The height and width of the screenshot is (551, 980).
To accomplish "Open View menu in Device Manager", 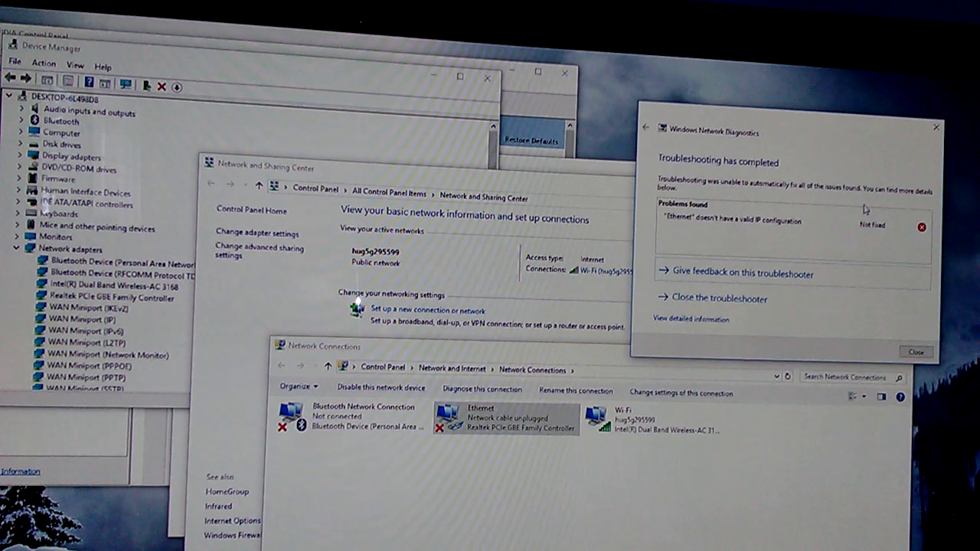I will pos(75,66).
